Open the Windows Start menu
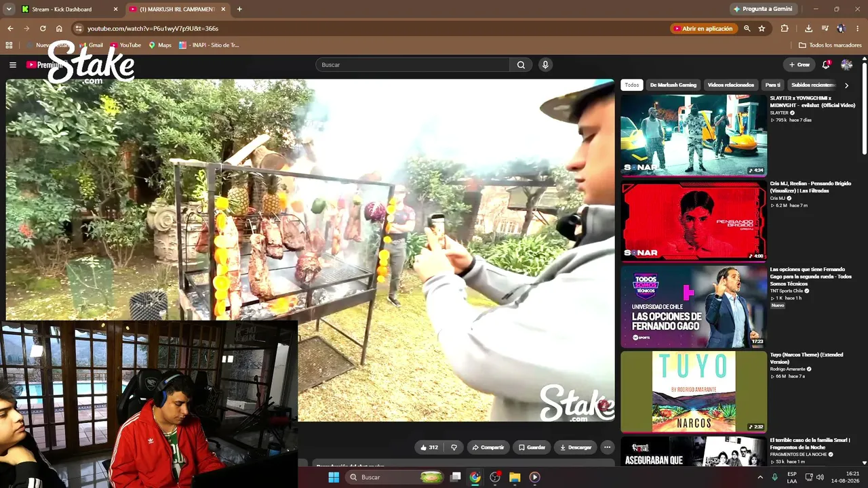 tap(334, 477)
